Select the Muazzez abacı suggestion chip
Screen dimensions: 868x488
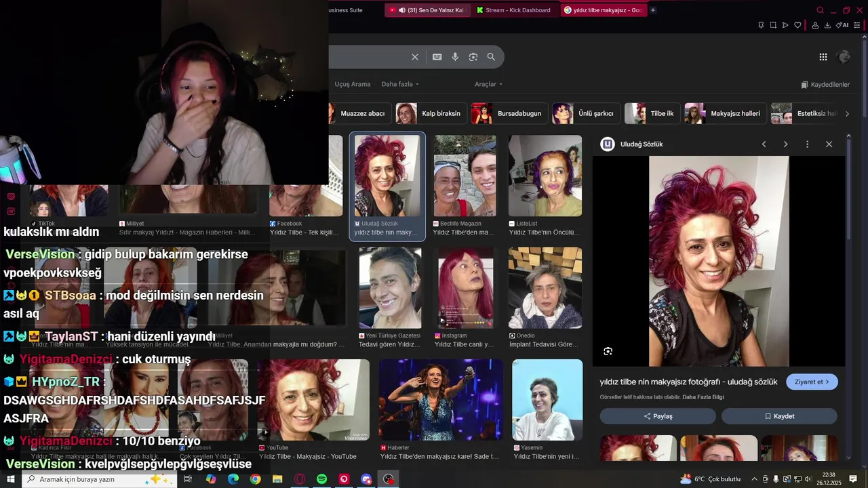click(x=359, y=113)
